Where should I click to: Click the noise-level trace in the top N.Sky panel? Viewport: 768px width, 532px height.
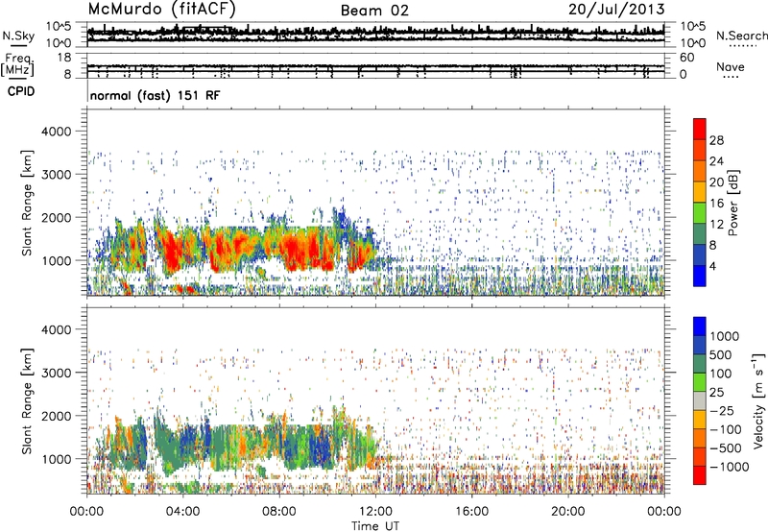(x=375, y=35)
